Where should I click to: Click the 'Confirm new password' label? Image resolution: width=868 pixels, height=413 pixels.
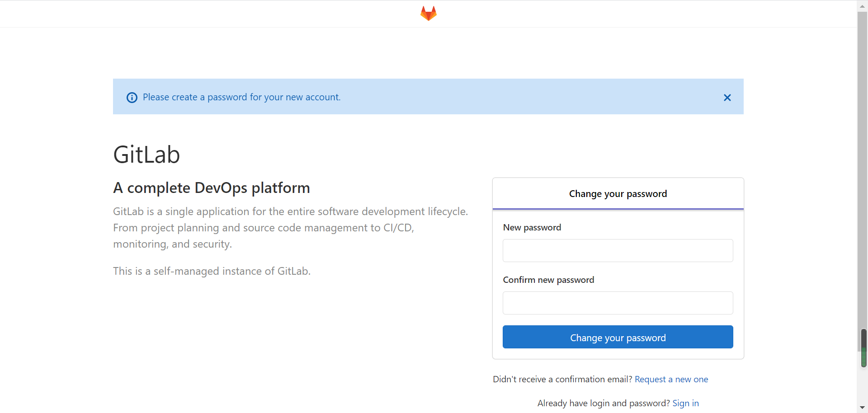[548, 280]
